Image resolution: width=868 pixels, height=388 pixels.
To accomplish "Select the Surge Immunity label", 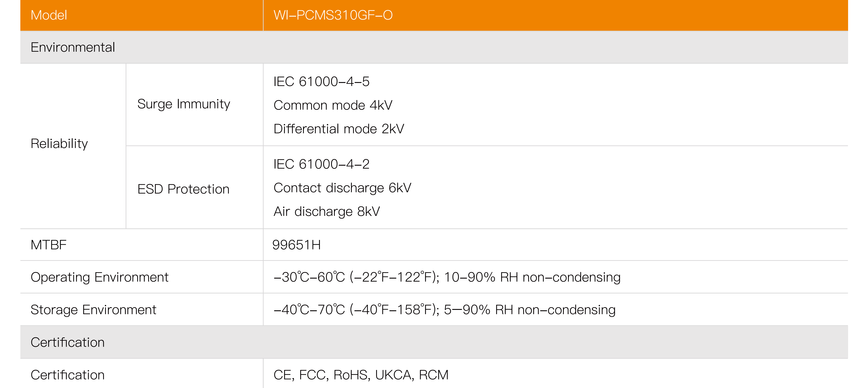I will pyautogui.click(x=184, y=104).
